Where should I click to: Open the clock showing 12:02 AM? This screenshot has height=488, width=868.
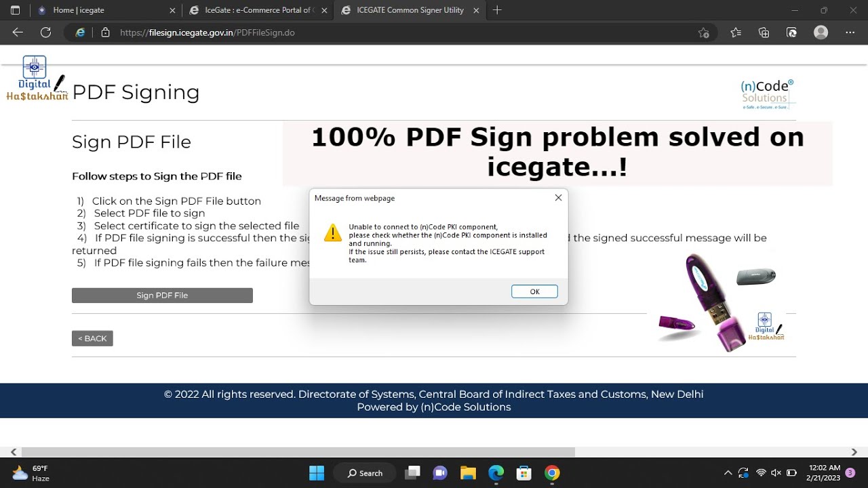click(x=825, y=473)
